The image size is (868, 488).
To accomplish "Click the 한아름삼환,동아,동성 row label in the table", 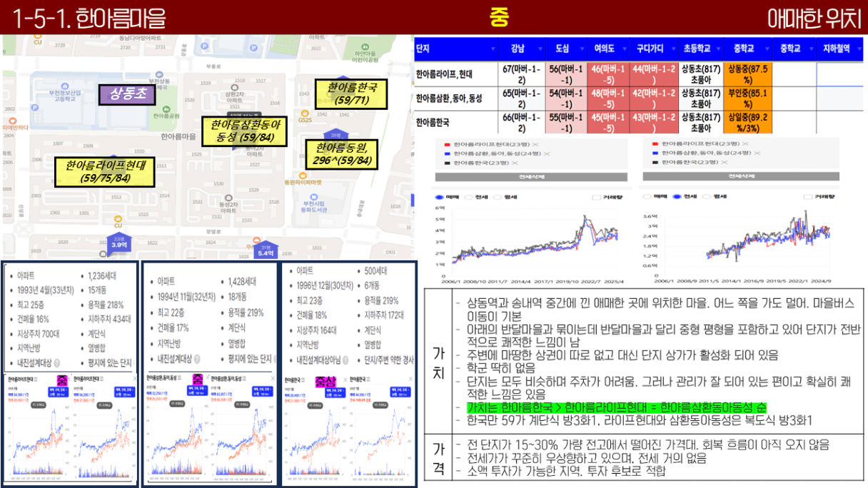I will click(x=450, y=98).
